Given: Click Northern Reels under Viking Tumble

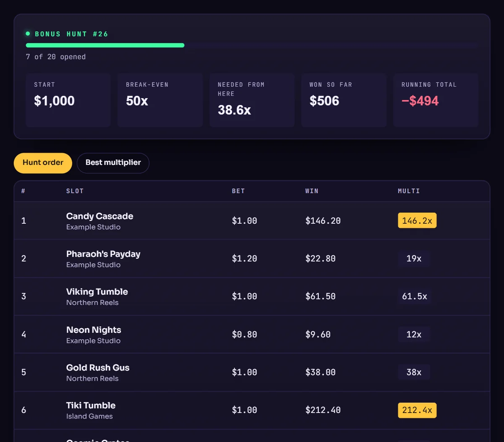Looking at the screenshot, I should click(x=92, y=303).
